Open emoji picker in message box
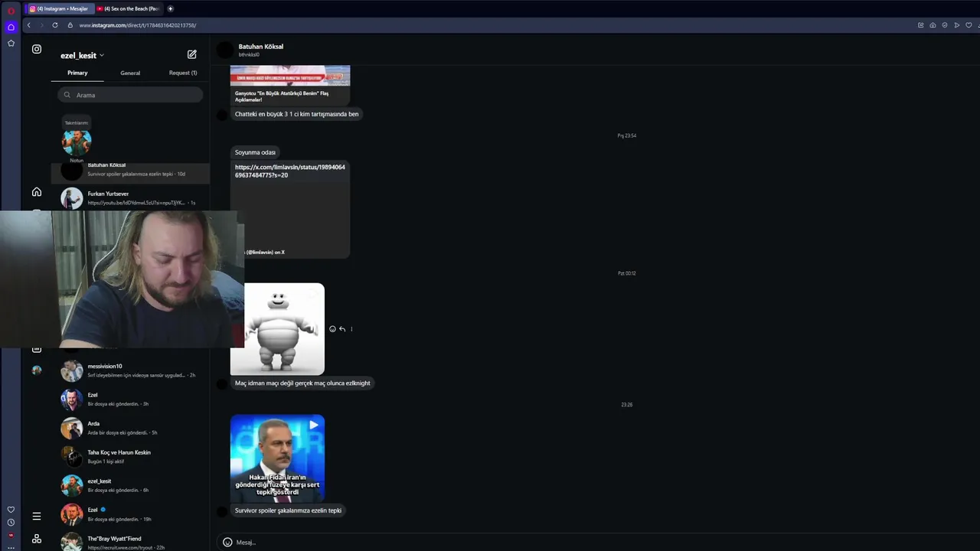This screenshot has width=980, height=551. (x=227, y=542)
